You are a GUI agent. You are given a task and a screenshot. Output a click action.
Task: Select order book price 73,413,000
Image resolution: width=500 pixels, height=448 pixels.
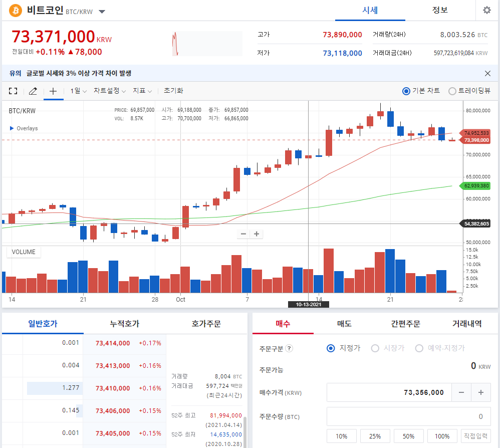click(113, 366)
